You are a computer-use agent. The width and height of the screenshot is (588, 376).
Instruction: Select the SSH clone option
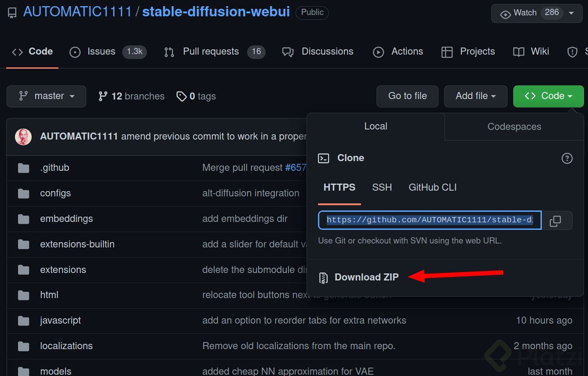pyautogui.click(x=382, y=188)
